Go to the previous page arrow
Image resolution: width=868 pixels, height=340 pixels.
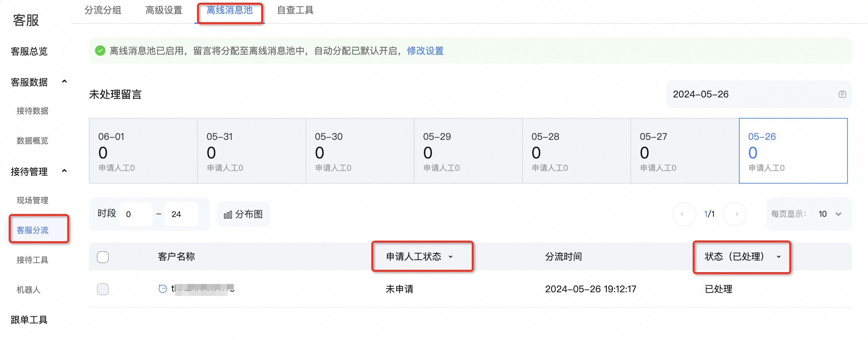684,214
